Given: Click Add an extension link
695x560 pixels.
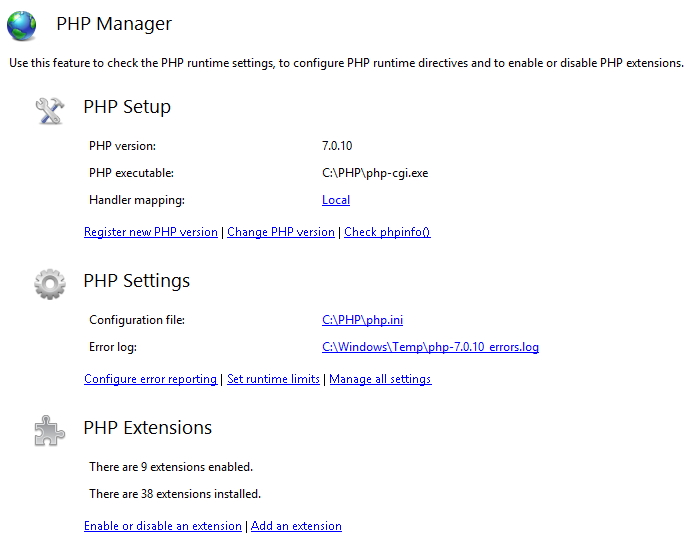Looking at the screenshot, I should [296, 526].
